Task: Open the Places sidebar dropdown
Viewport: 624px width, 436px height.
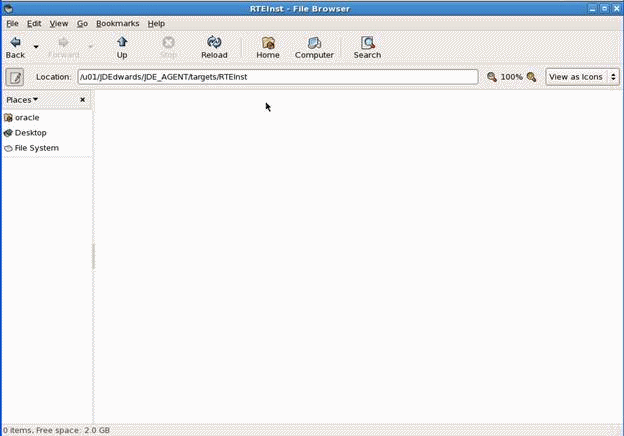Action: [x=22, y=100]
